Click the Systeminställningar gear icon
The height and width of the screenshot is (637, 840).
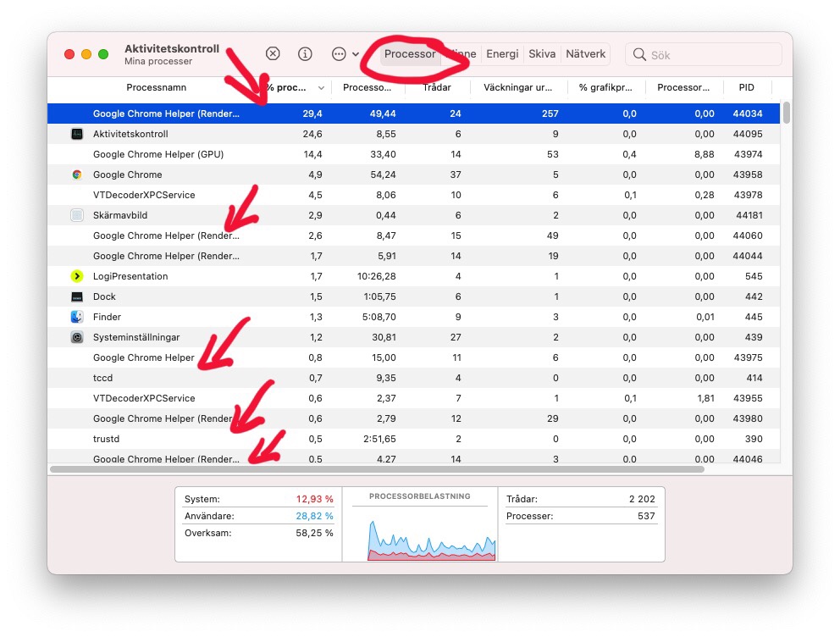[x=77, y=337]
